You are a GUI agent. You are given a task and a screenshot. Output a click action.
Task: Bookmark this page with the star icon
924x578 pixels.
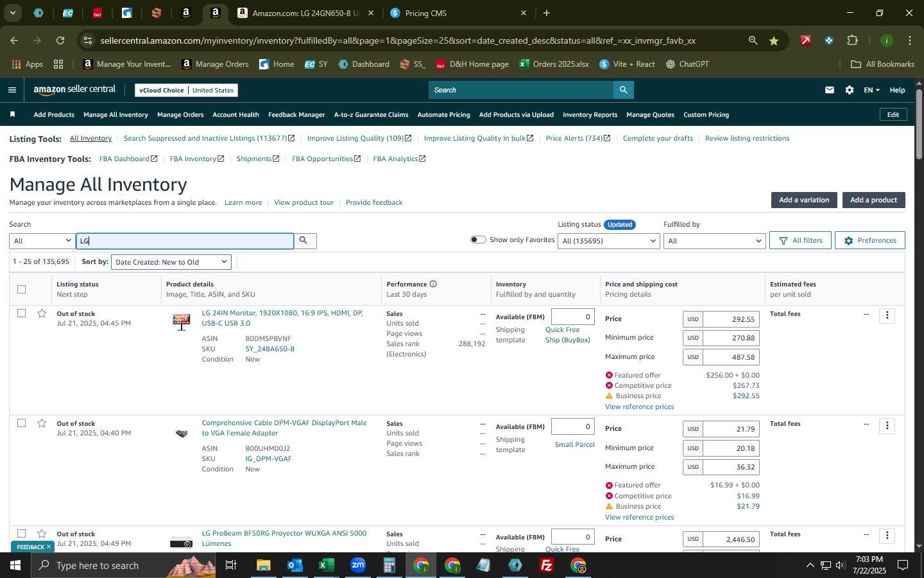pyautogui.click(x=774, y=40)
